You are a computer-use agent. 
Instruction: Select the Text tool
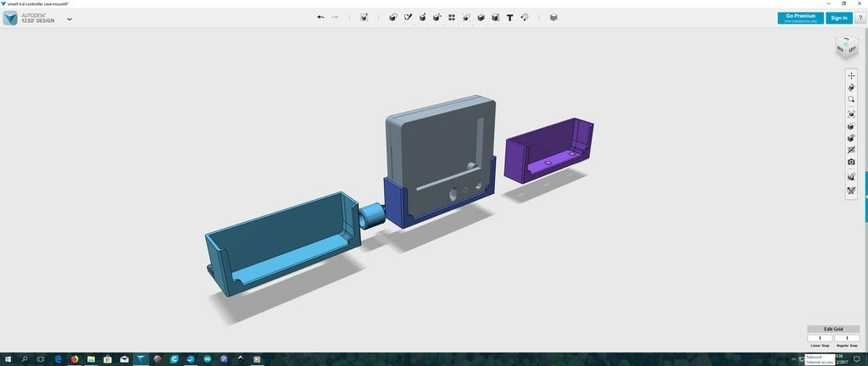pos(509,17)
